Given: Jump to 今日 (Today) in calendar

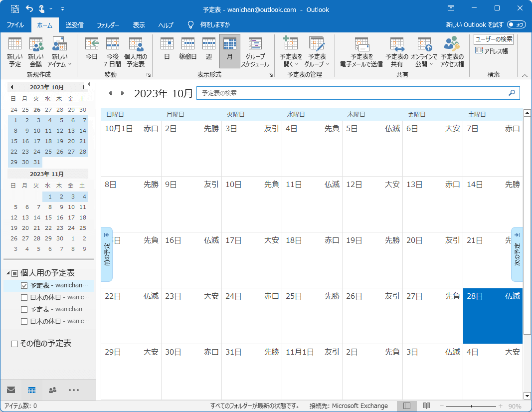Looking at the screenshot, I should pos(92,49).
